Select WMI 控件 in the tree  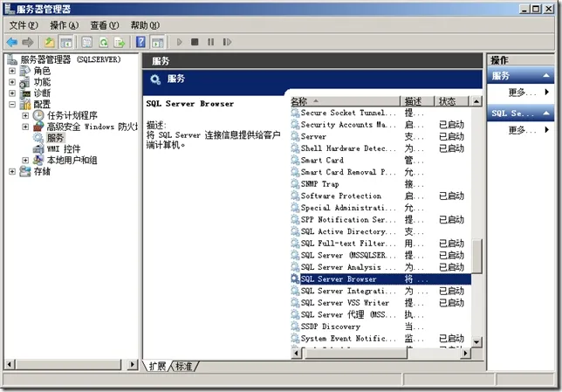(64, 148)
